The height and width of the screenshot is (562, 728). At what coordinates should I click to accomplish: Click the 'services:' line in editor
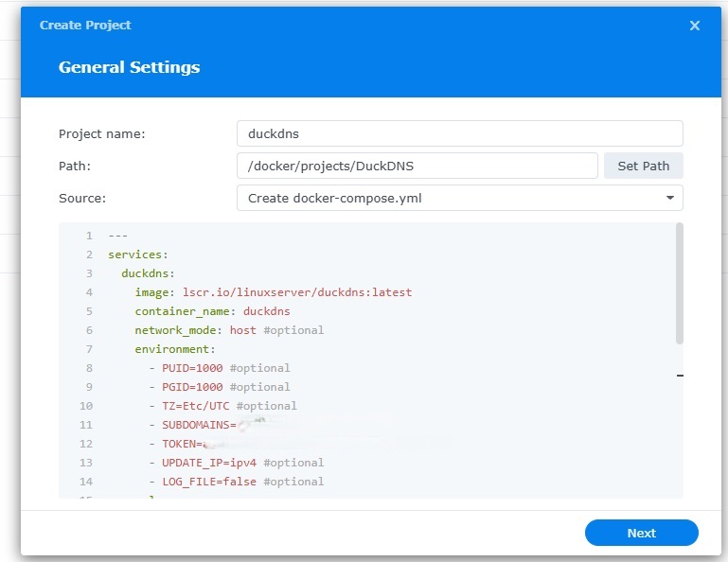(138, 255)
